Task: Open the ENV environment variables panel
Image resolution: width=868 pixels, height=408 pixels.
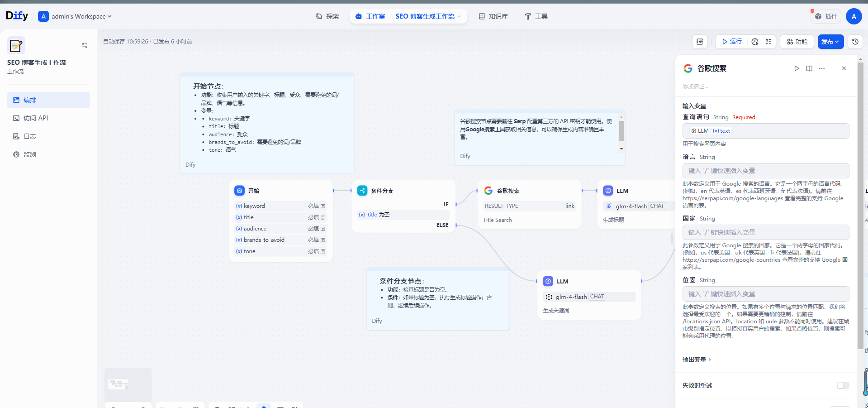Action: click(x=700, y=42)
